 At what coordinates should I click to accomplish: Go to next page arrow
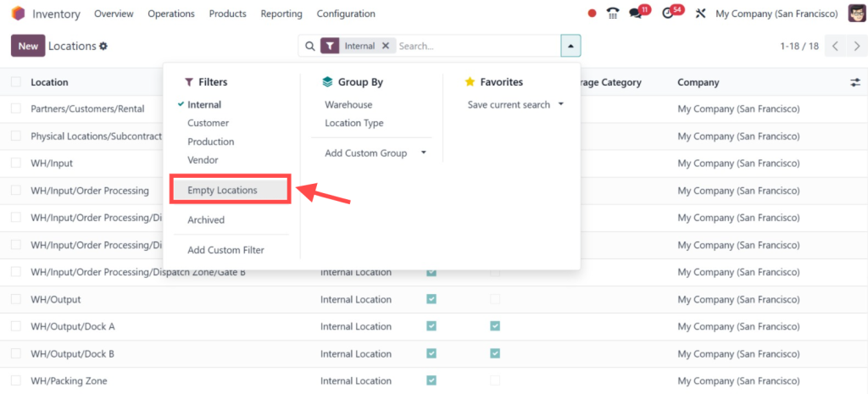pos(857,46)
